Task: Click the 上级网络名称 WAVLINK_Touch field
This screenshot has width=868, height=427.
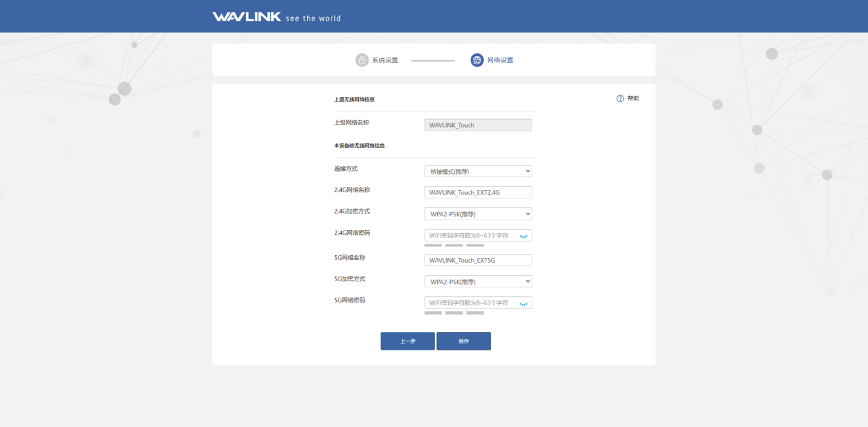Action: (x=478, y=125)
